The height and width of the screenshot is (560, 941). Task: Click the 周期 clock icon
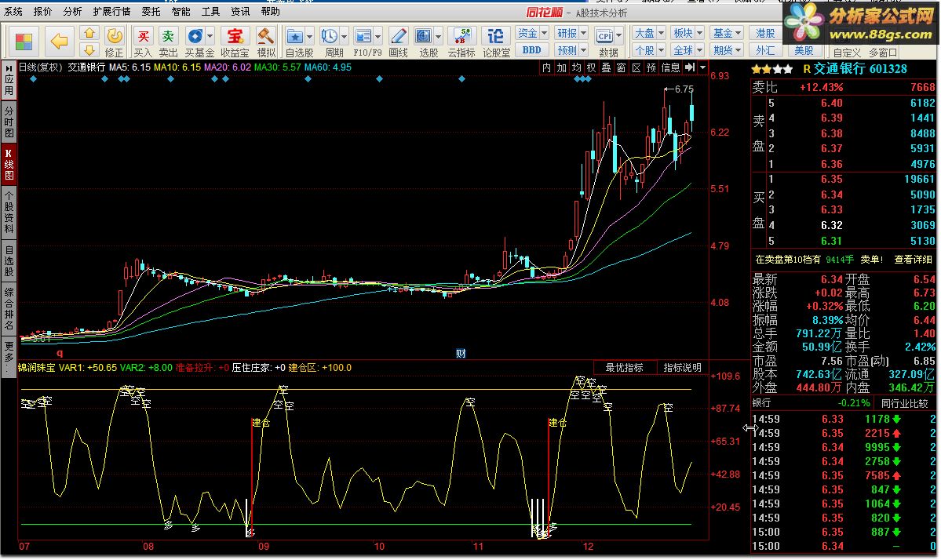[x=329, y=36]
